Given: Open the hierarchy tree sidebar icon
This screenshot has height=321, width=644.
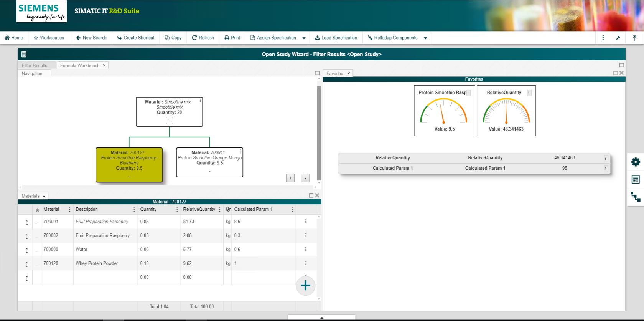Looking at the screenshot, I should 636,197.
